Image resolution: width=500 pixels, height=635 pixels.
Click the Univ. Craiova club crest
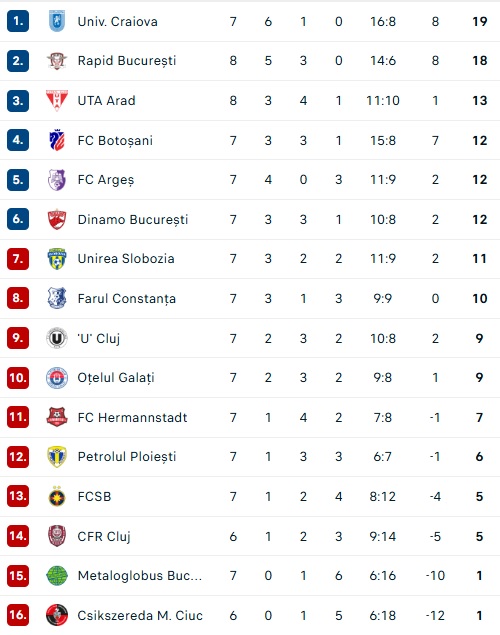(x=57, y=21)
